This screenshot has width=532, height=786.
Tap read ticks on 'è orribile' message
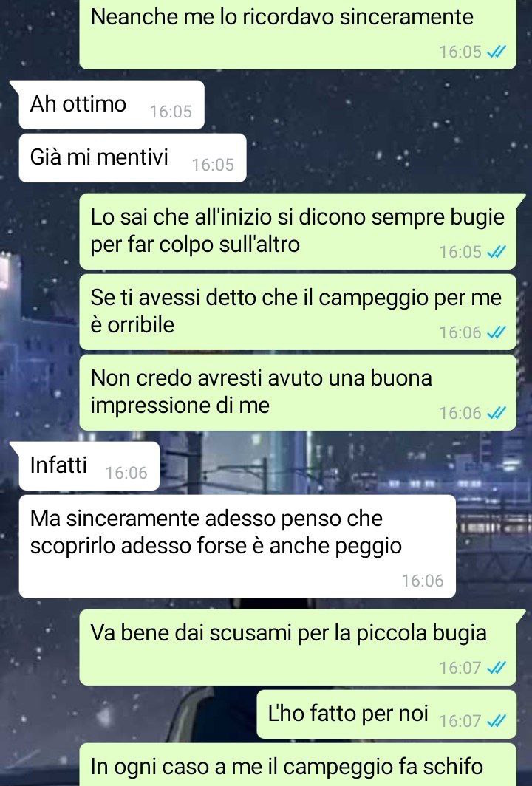pyautogui.click(x=497, y=332)
